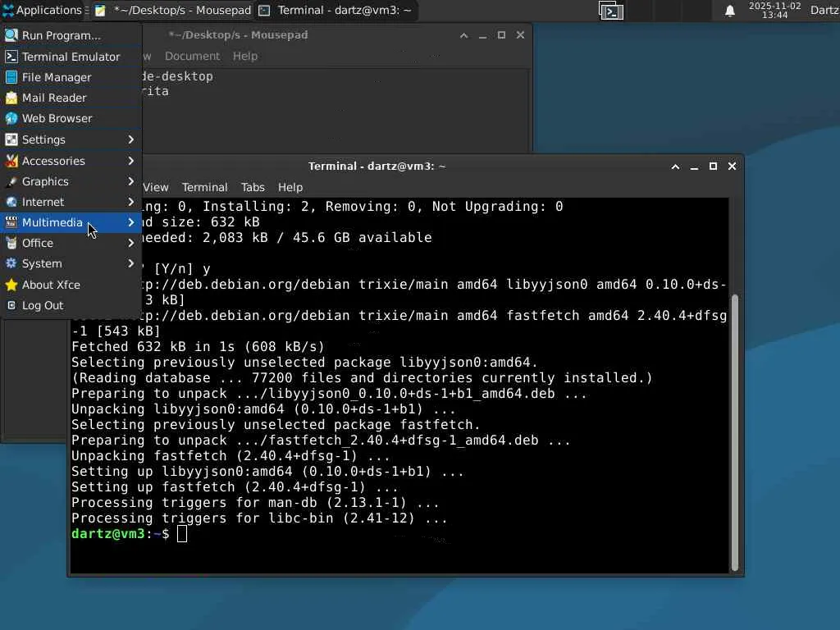Click the Internet globe icon
The width and height of the screenshot is (840, 630).
[x=11, y=202]
